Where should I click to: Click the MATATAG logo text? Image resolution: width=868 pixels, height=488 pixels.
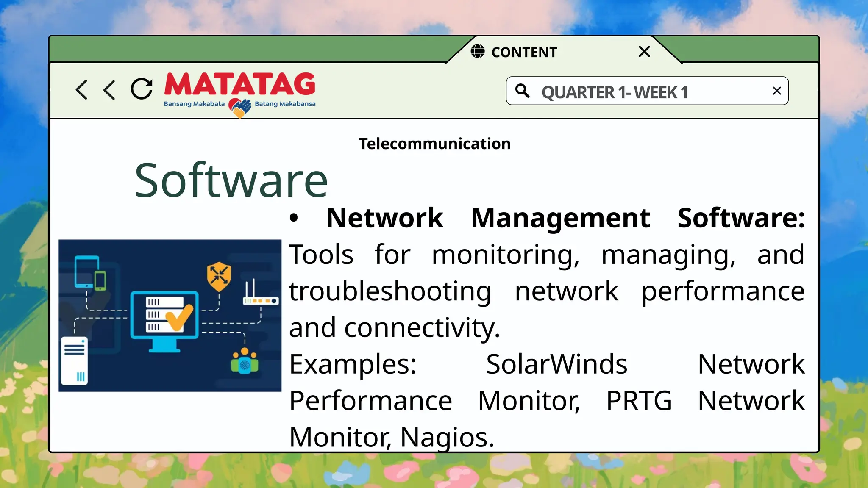pyautogui.click(x=240, y=84)
